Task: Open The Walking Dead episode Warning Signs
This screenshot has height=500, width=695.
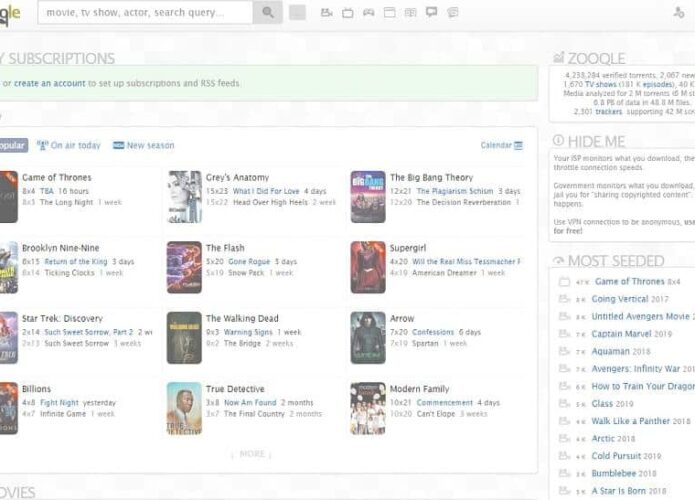Action: point(248,332)
